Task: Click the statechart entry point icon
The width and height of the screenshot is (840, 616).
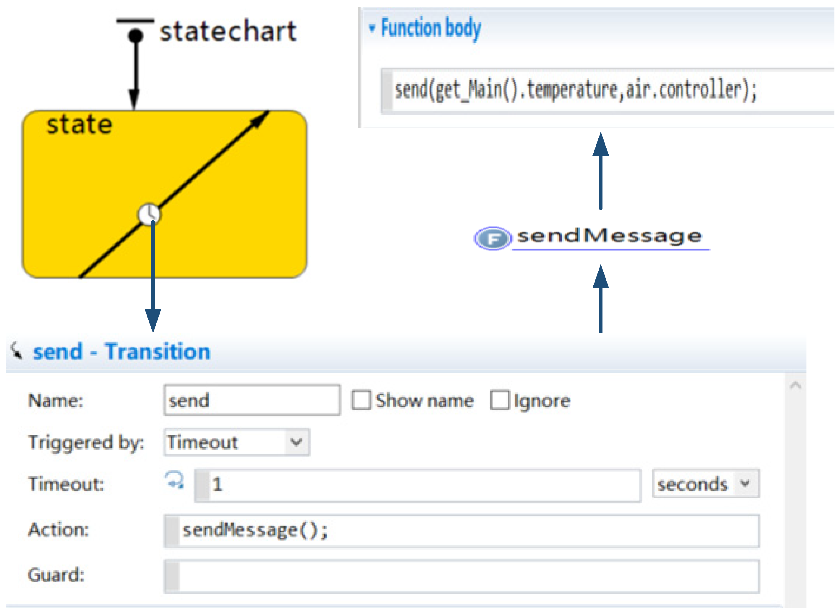Action: click(135, 34)
